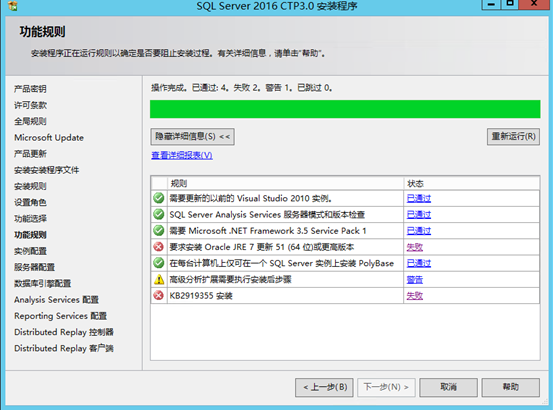Click the SQL Server setup icon in title bar
This screenshot has width=553, height=415.
tap(13, 6)
